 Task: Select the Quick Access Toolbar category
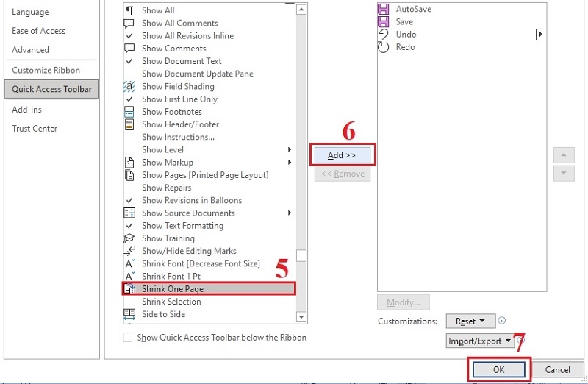51,89
